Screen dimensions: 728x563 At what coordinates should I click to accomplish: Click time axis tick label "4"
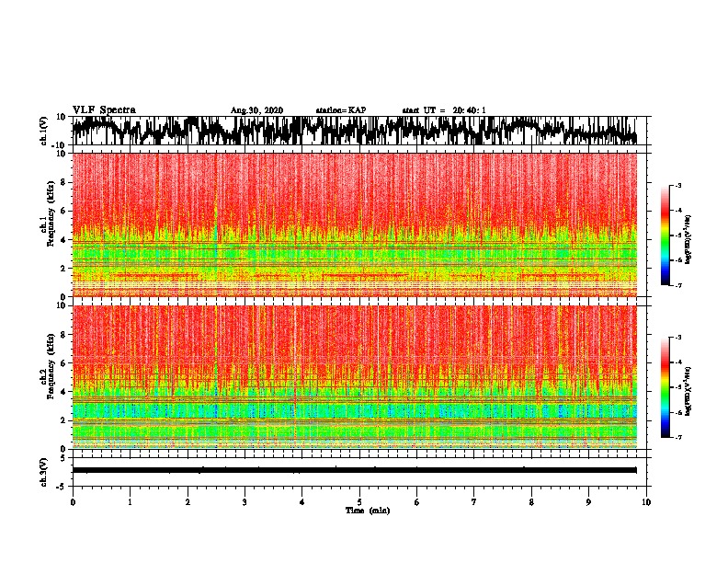[x=302, y=502]
